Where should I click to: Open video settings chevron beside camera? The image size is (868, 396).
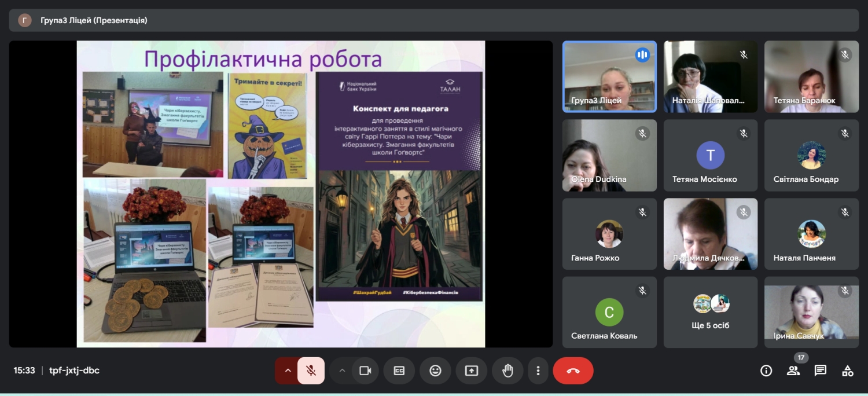(x=342, y=371)
